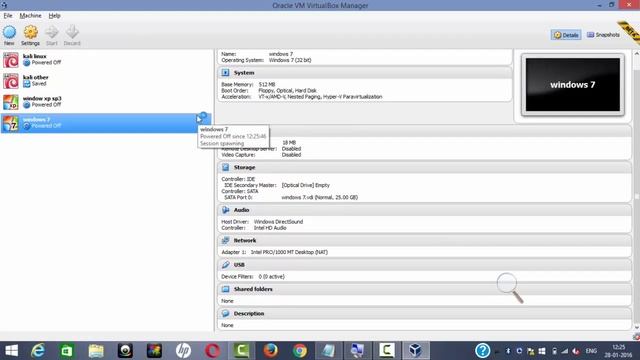Click the VirtualBox cube taskbar icon
640x360 pixels.
click(x=416, y=351)
